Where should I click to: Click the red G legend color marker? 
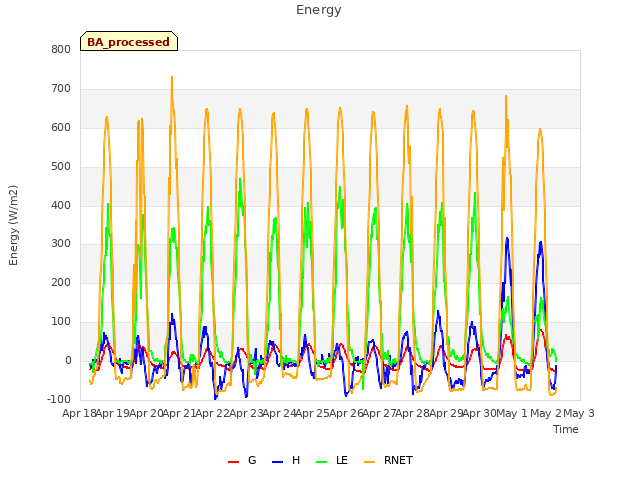(233, 462)
